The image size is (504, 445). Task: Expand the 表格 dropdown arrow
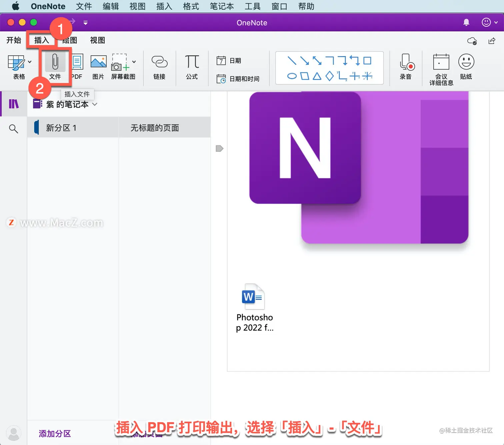pos(30,62)
